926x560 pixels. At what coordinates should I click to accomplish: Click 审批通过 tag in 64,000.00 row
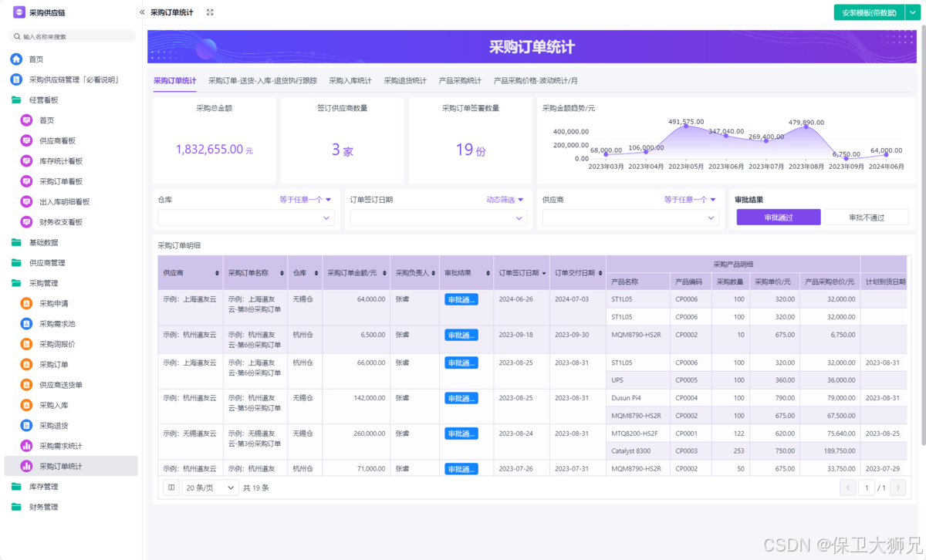click(x=461, y=299)
